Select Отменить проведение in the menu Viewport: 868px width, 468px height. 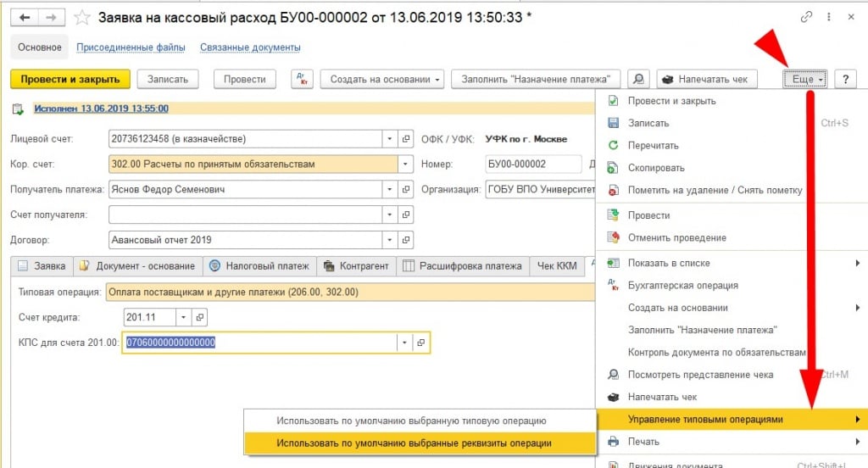coord(676,237)
